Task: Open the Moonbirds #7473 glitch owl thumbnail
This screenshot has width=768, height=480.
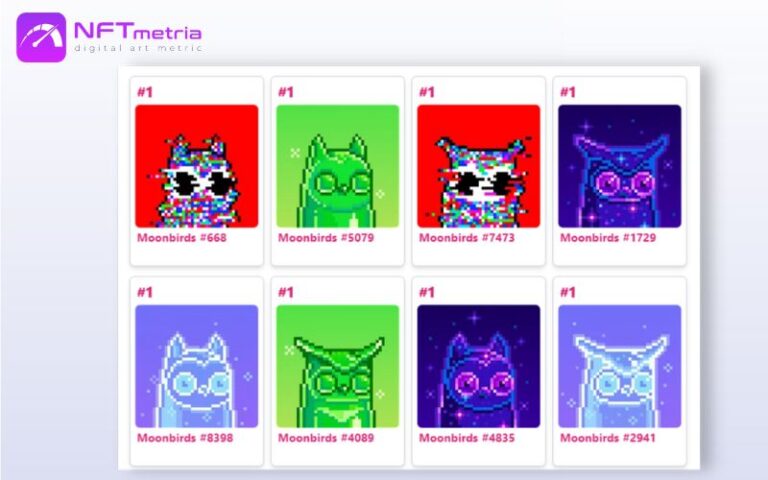Action: [x=479, y=166]
